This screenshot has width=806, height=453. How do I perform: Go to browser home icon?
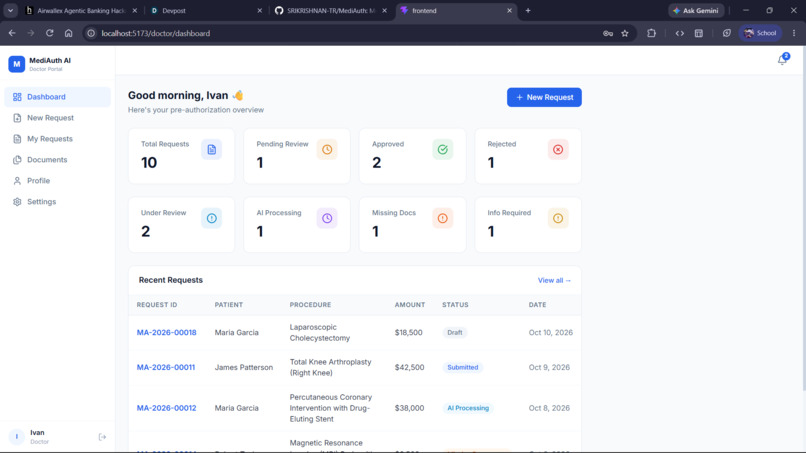pos(68,33)
